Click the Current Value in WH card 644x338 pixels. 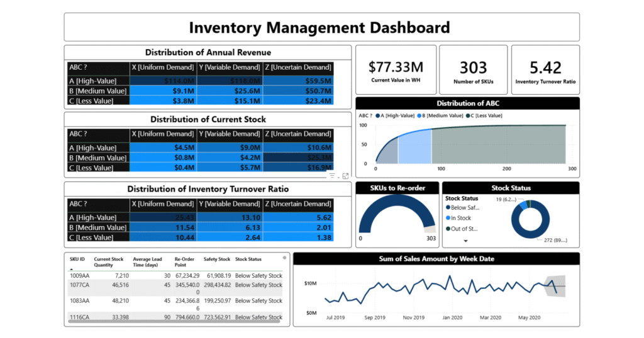coord(395,70)
